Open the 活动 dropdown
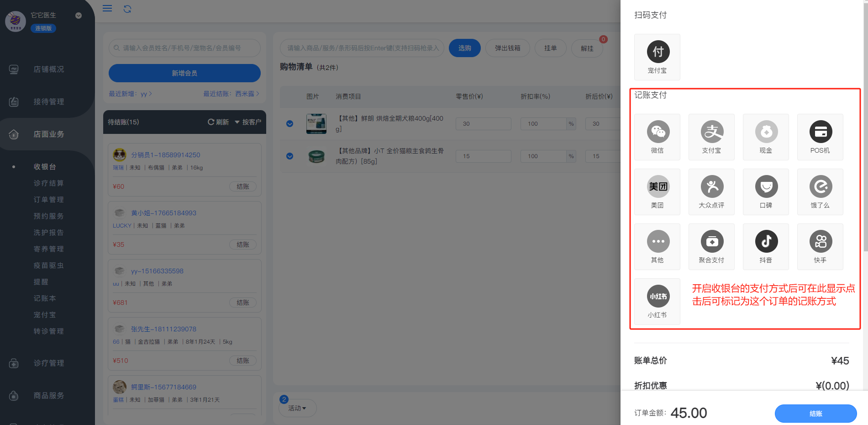This screenshot has height=425, width=868. click(x=297, y=408)
